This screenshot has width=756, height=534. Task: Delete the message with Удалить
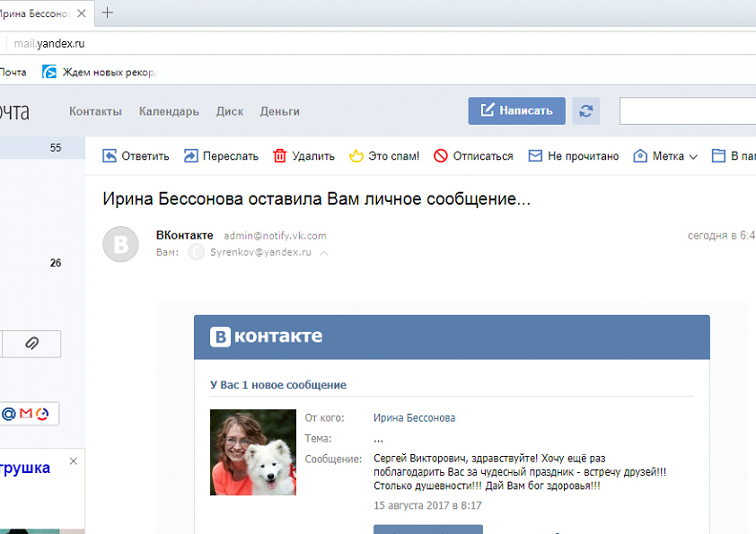pos(303,156)
